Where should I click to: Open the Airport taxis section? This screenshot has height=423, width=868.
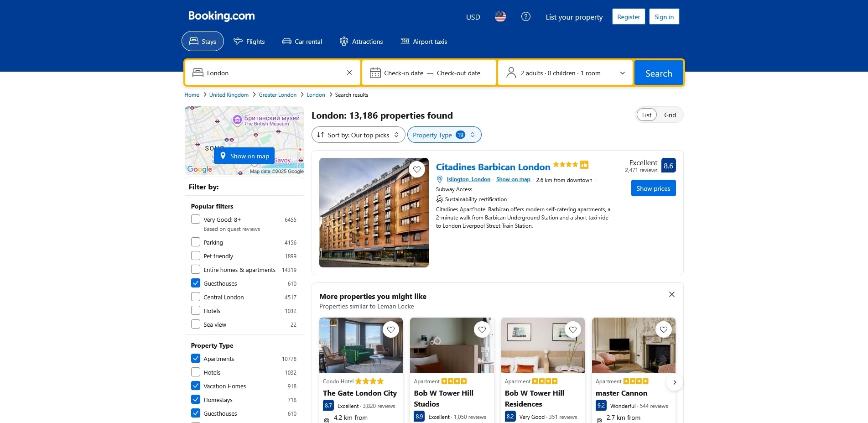coord(423,41)
